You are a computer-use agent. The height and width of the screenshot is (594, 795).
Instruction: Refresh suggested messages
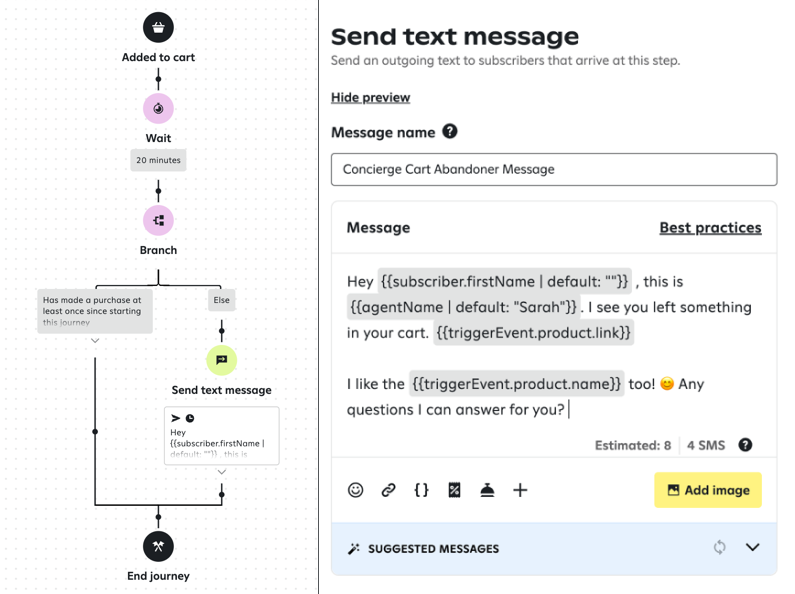pos(719,548)
